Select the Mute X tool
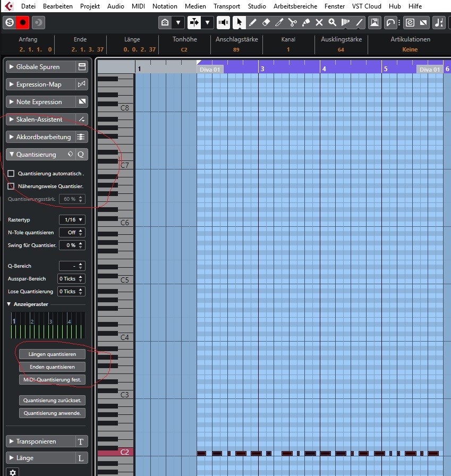This screenshot has height=476, width=451. [319, 22]
